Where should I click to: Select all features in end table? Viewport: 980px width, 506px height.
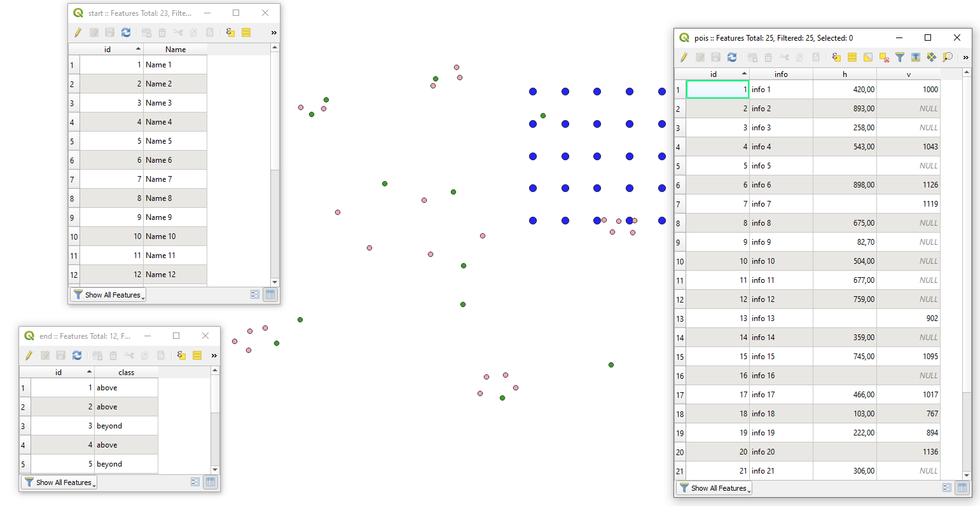pos(197,355)
